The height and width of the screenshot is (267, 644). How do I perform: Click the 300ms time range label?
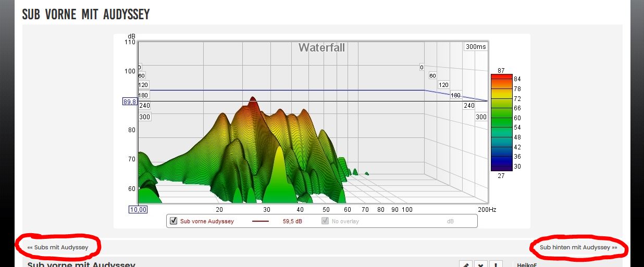click(x=475, y=47)
